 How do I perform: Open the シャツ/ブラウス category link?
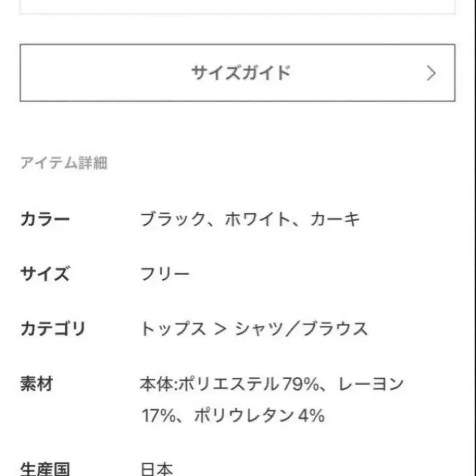point(301,329)
